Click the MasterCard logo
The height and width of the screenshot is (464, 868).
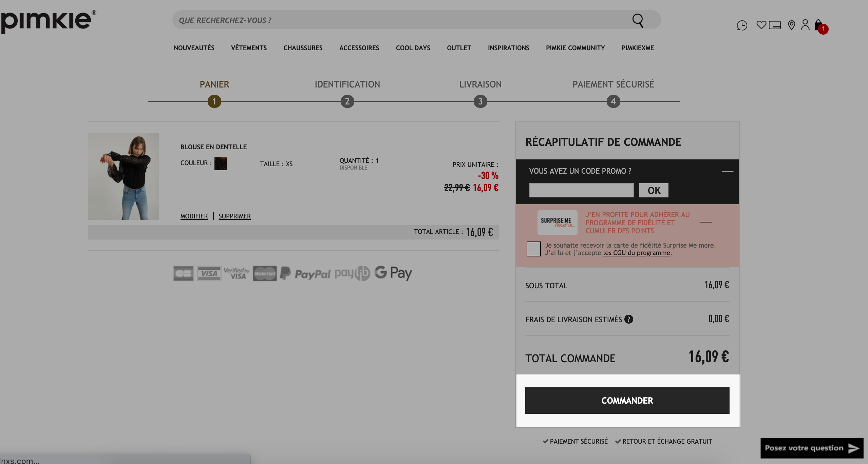click(265, 273)
